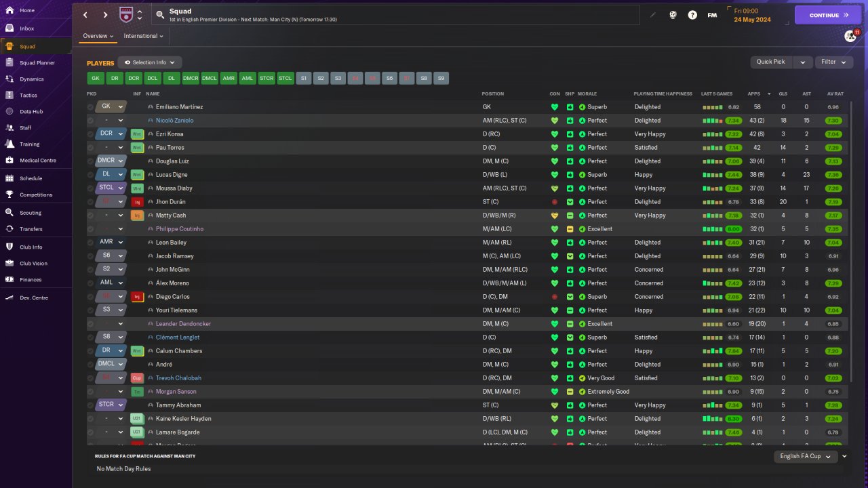Open the Squad Planner icon in the sidebar
Screen dimensions: 868x488
coord(9,63)
